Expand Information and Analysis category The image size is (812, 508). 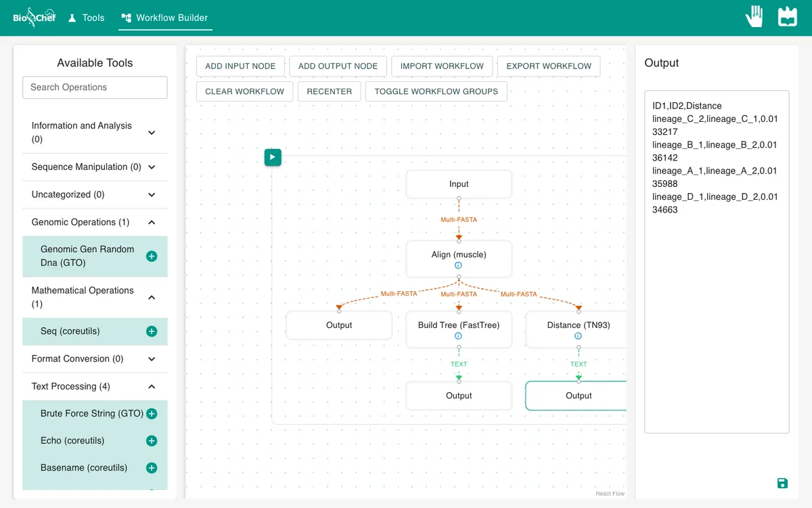(x=95, y=133)
